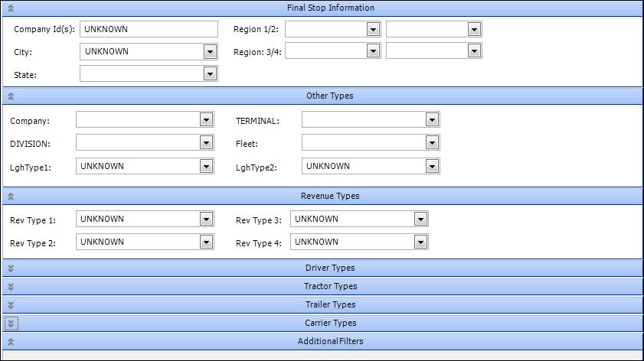Open the Fleet dropdown
Image resolution: width=644 pixels, height=361 pixels.
coord(432,143)
